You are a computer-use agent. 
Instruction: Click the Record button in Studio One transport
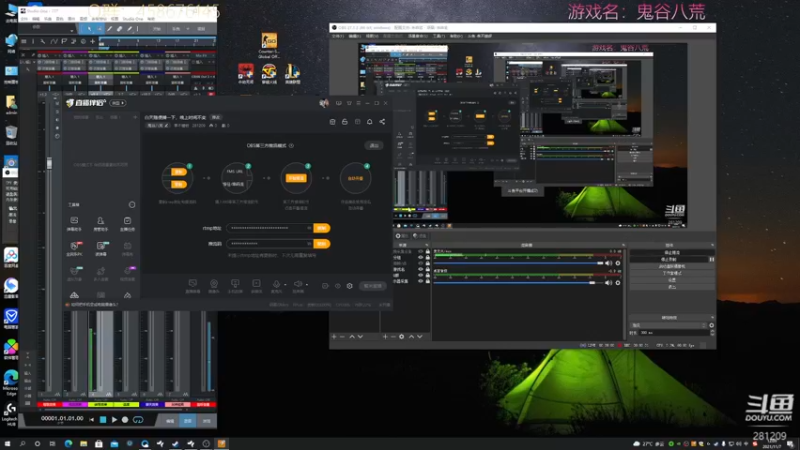click(x=125, y=420)
